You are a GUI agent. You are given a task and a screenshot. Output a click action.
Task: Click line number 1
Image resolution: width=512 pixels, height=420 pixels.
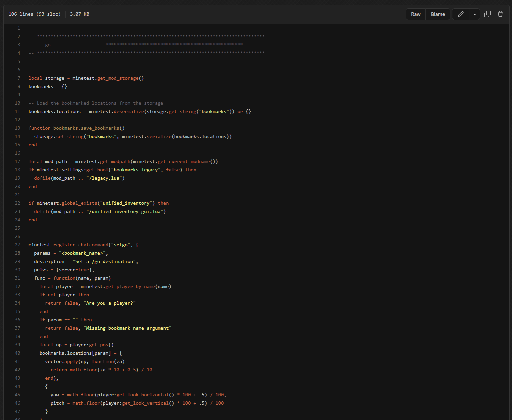pyautogui.click(x=19, y=28)
